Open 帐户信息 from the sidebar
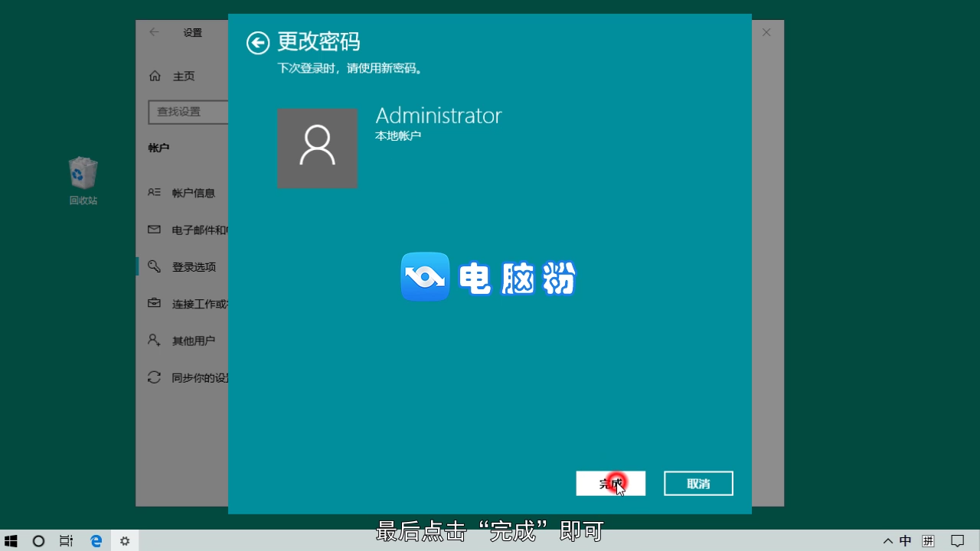The width and height of the screenshot is (980, 551). pyautogui.click(x=194, y=193)
